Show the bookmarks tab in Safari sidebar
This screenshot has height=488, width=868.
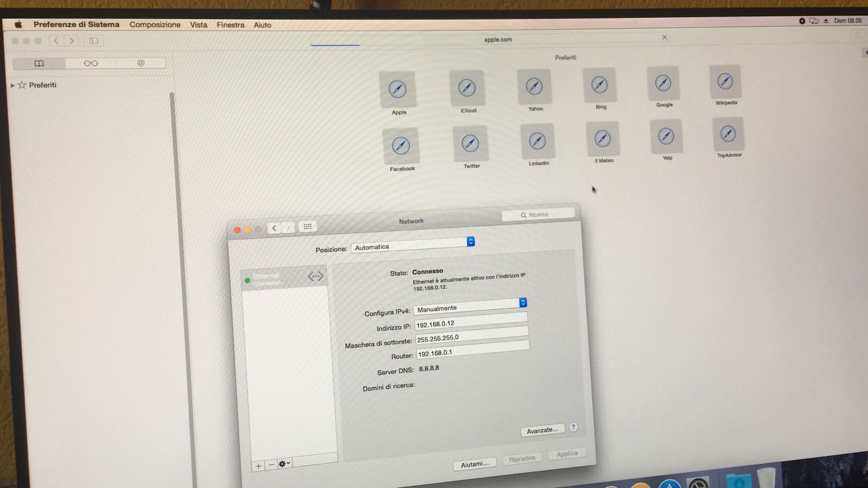[39, 63]
